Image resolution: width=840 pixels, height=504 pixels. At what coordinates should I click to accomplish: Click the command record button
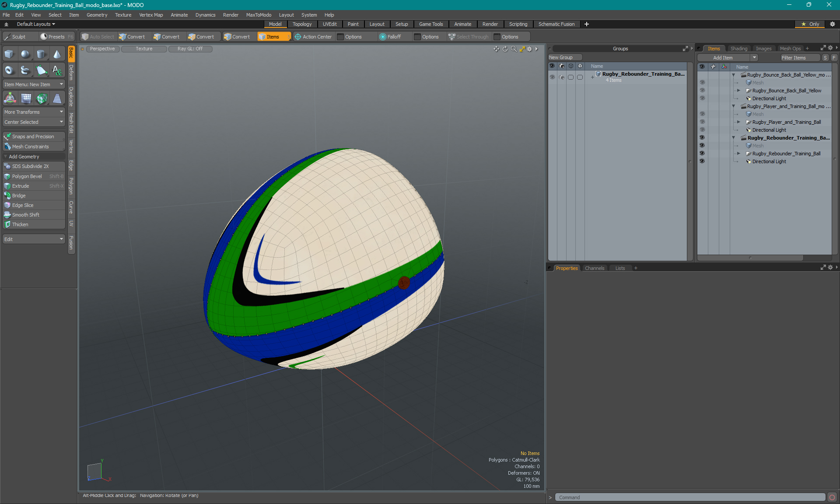[832, 497]
